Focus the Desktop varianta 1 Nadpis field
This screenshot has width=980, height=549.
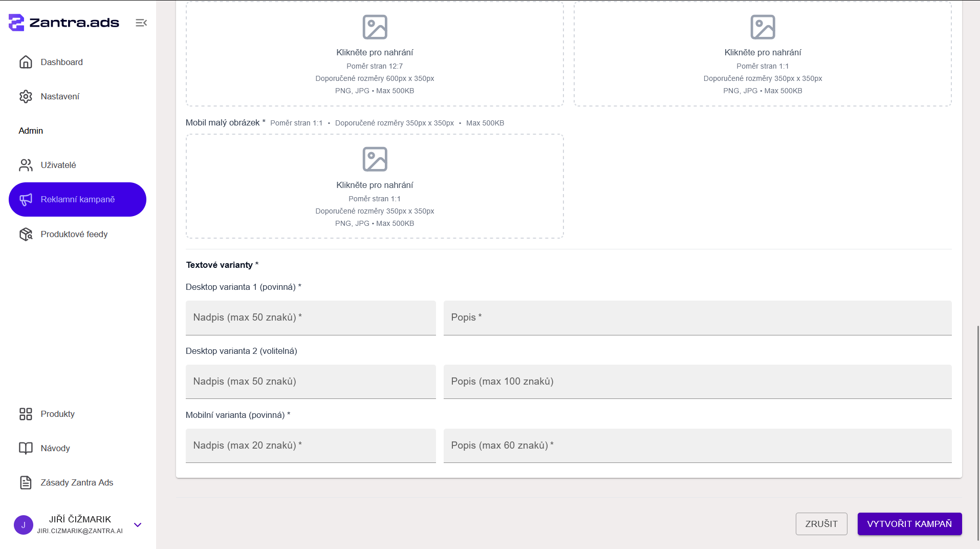[311, 318]
